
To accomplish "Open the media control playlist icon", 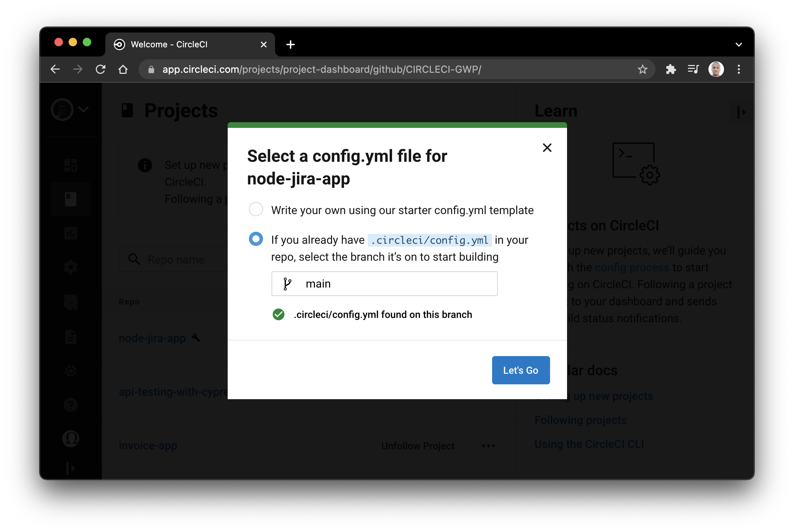I will (x=693, y=69).
